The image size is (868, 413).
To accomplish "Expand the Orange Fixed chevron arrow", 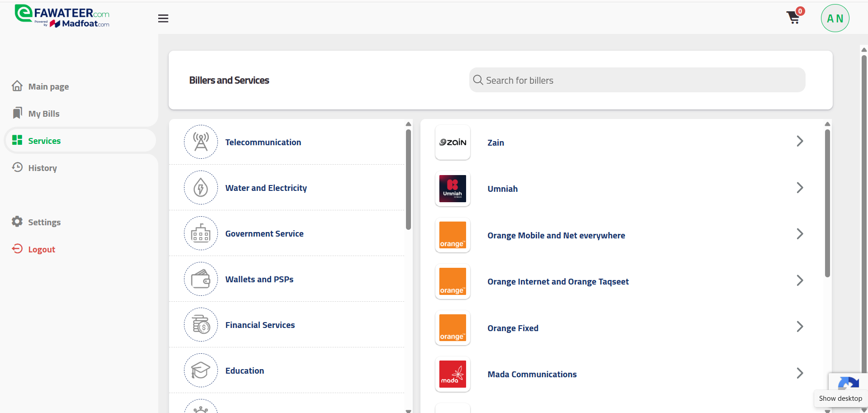I will point(799,327).
